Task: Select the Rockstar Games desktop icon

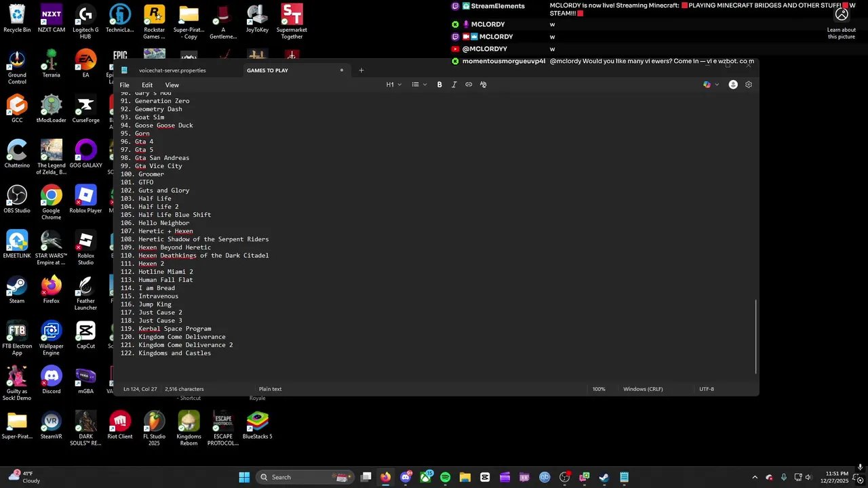Action: coord(154,22)
